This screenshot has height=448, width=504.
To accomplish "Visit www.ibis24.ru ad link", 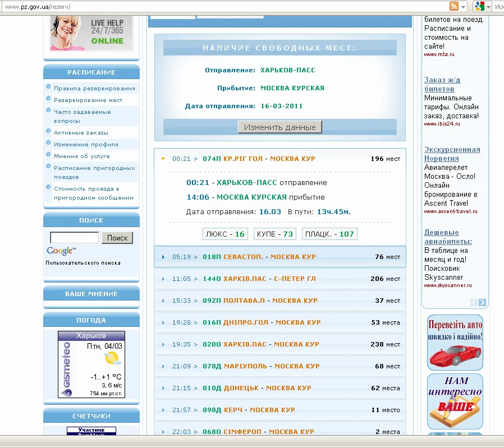I will point(442,124).
